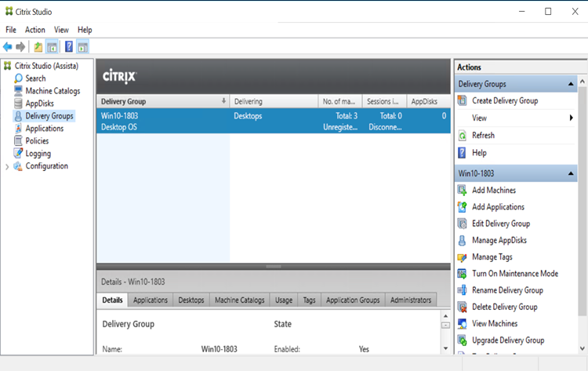Open the Help menu in menu bar
The image size is (588, 371).
tap(85, 30)
